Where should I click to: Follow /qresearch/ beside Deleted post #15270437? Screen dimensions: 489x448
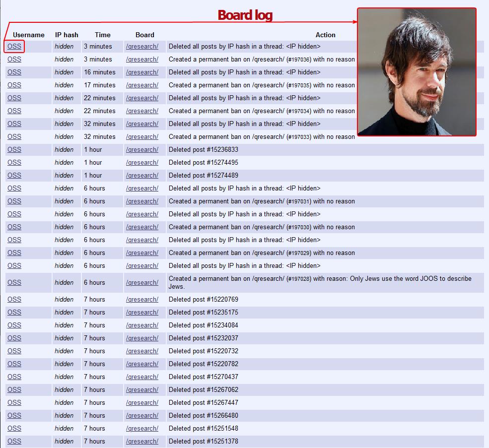click(x=142, y=377)
